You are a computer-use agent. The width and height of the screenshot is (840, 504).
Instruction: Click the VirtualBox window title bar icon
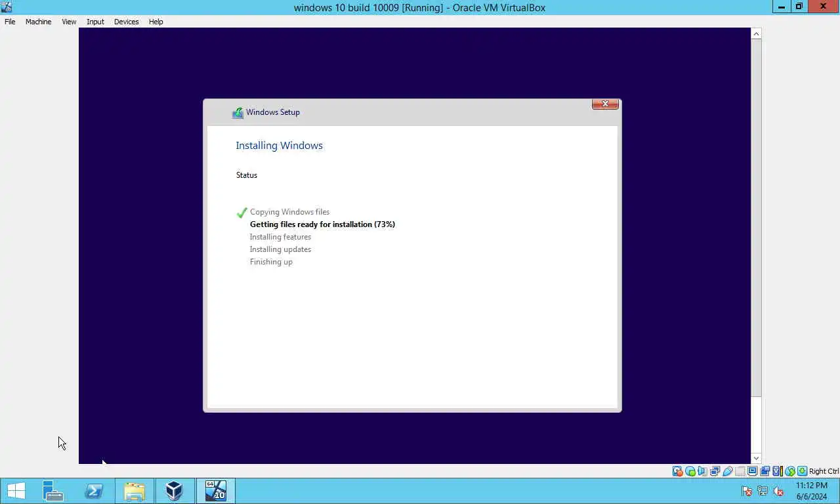coord(7,7)
